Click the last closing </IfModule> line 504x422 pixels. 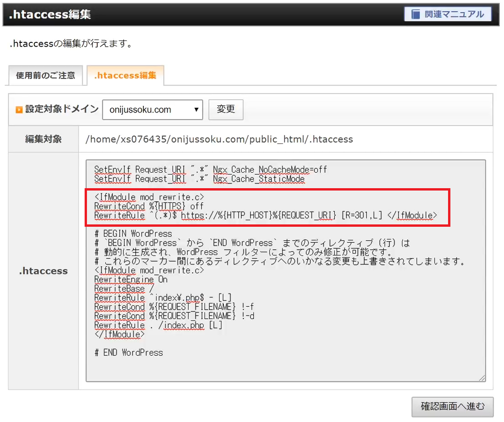tap(119, 334)
